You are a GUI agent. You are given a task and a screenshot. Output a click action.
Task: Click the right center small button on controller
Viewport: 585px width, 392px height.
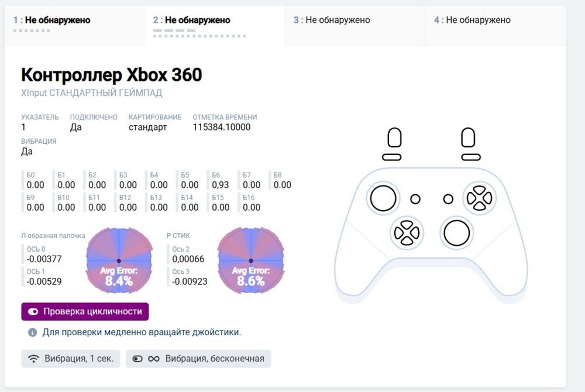pyautogui.click(x=449, y=199)
